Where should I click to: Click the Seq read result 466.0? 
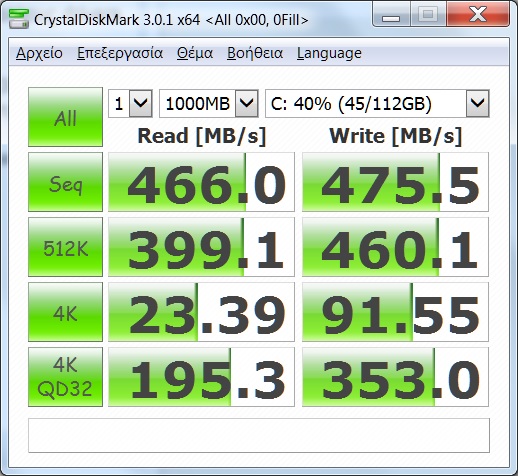click(x=201, y=182)
